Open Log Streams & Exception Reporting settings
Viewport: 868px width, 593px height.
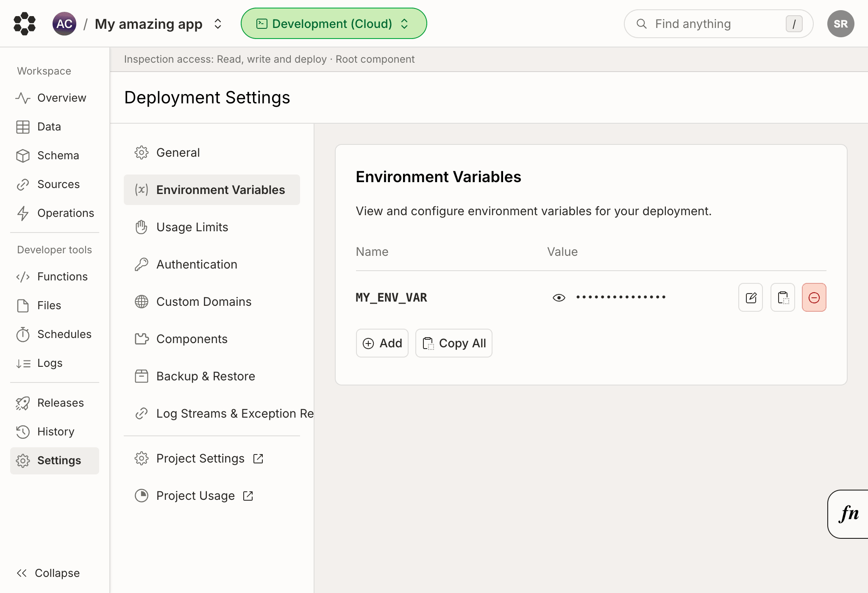[219, 413]
